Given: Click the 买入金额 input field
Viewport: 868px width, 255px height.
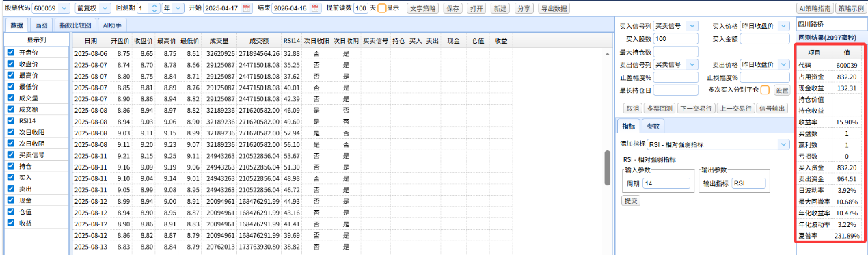Looking at the screenshot, I should tap(765, 38).
